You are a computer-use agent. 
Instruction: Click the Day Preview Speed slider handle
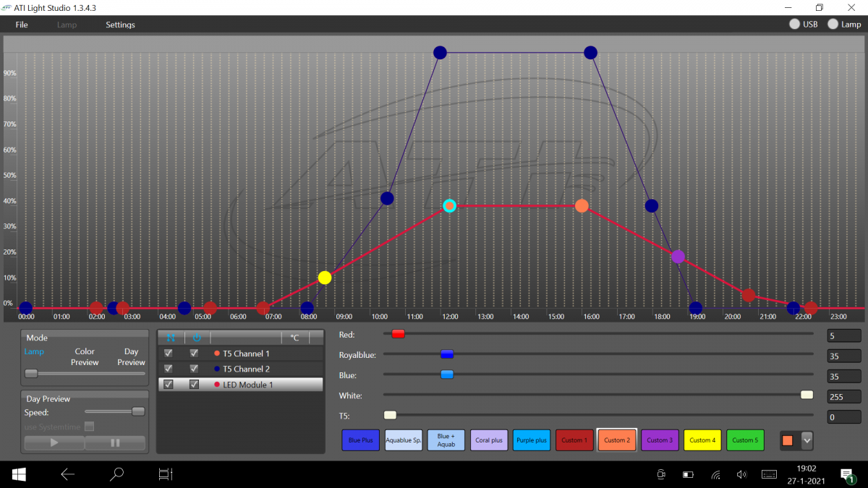click(x=138, y=411)
